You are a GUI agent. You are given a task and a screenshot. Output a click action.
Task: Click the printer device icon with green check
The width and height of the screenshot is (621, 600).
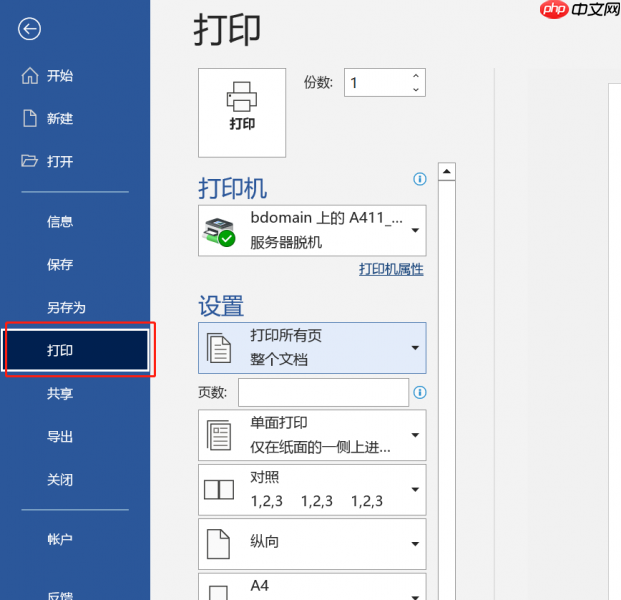pos(219,232)
